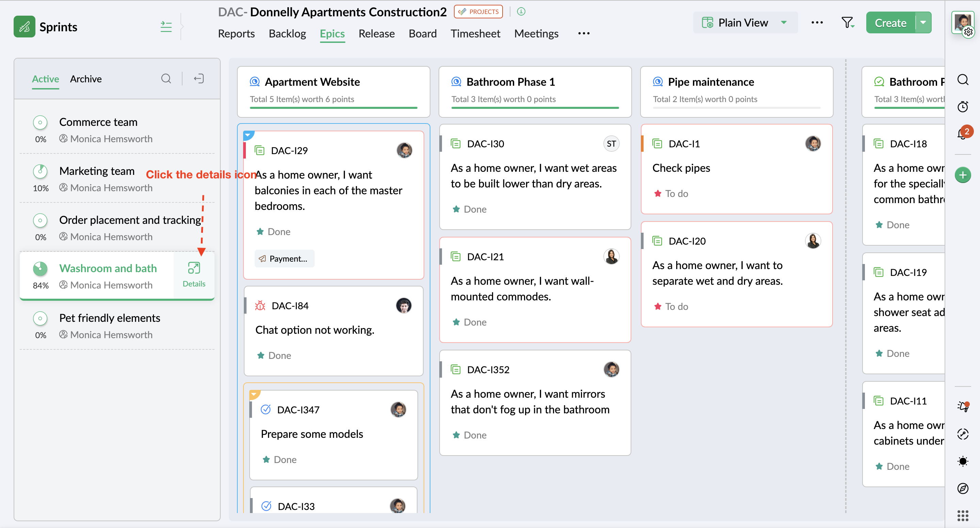Image resolution: width=980 pixels, height=528 pixels.
Task: Select the Epics tab
Action: [x=332, y=33]
